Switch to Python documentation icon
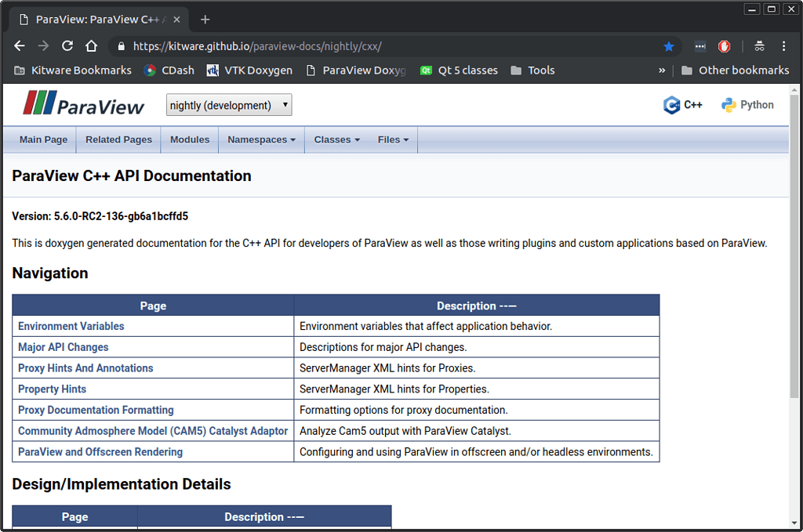Screen dimensions: 803x532 click(747, 105)
